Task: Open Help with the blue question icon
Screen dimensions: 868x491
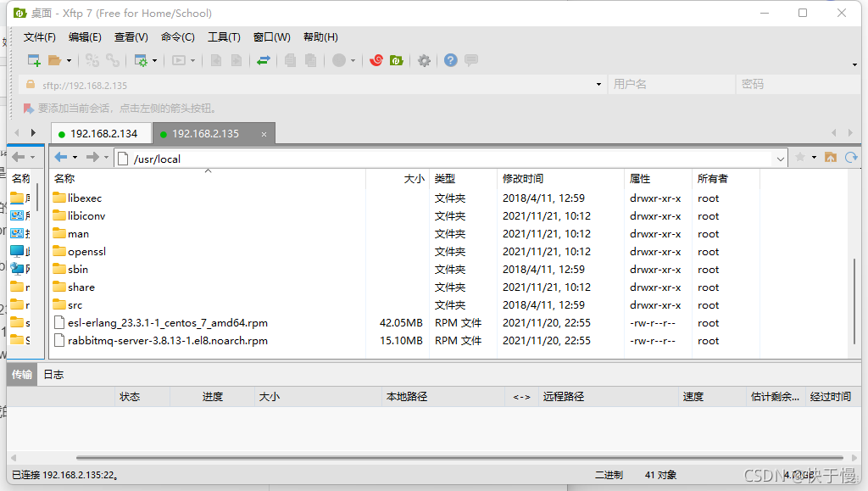Action: [451, 60]
